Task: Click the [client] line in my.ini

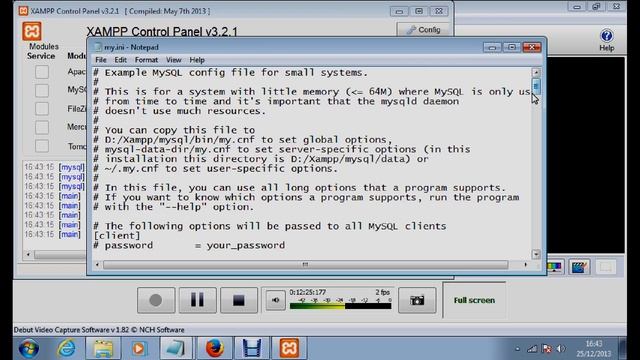Action: click(x=117, y=236)
